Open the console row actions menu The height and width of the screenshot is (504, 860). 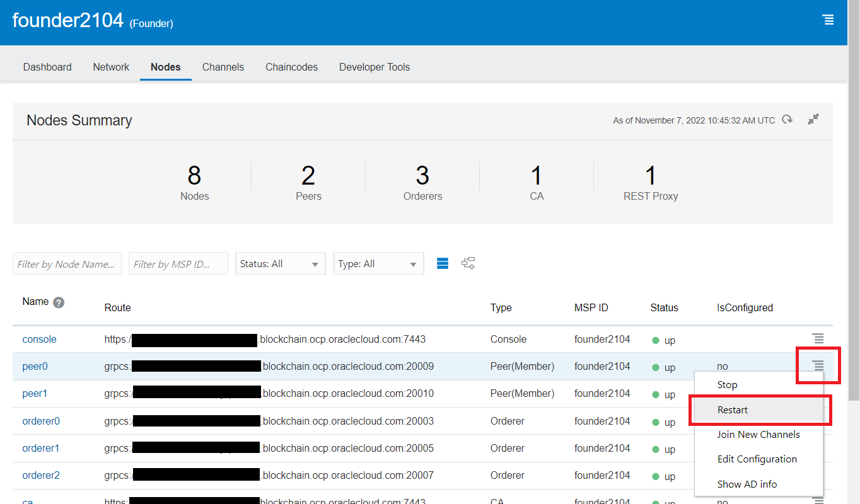click(x=818, y=339)
